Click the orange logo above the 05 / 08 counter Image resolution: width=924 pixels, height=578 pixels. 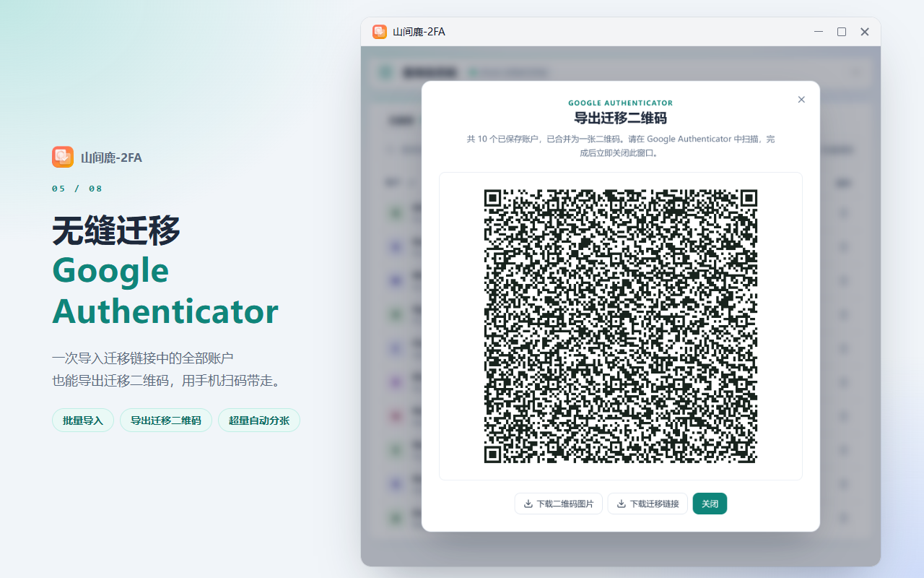[63, 157]
